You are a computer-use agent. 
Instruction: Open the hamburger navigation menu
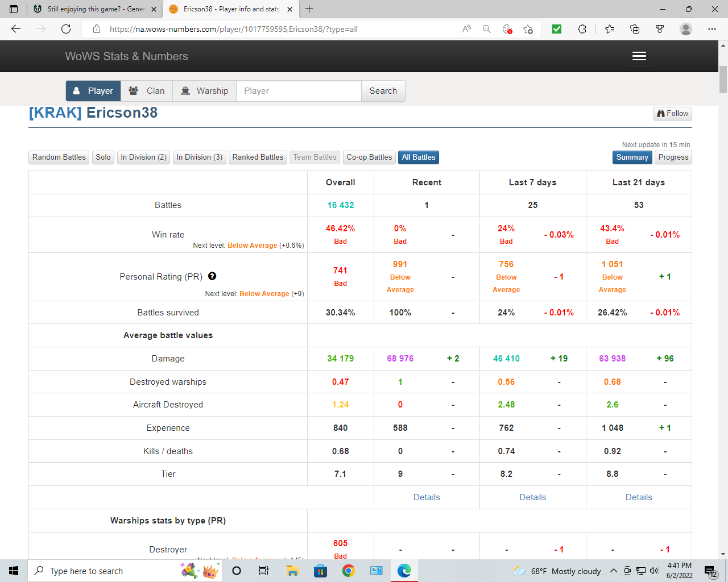[639, 56]
